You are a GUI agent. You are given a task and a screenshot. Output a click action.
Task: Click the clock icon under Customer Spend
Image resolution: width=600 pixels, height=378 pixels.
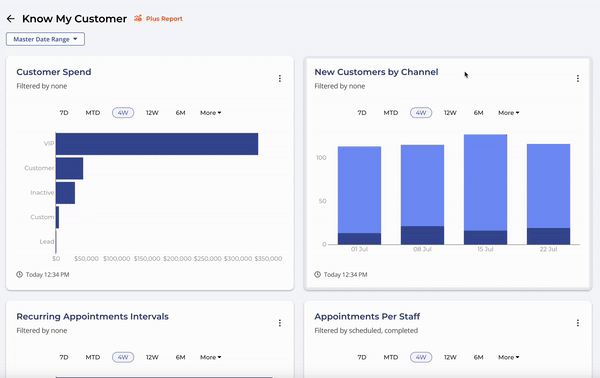[20, 274]
